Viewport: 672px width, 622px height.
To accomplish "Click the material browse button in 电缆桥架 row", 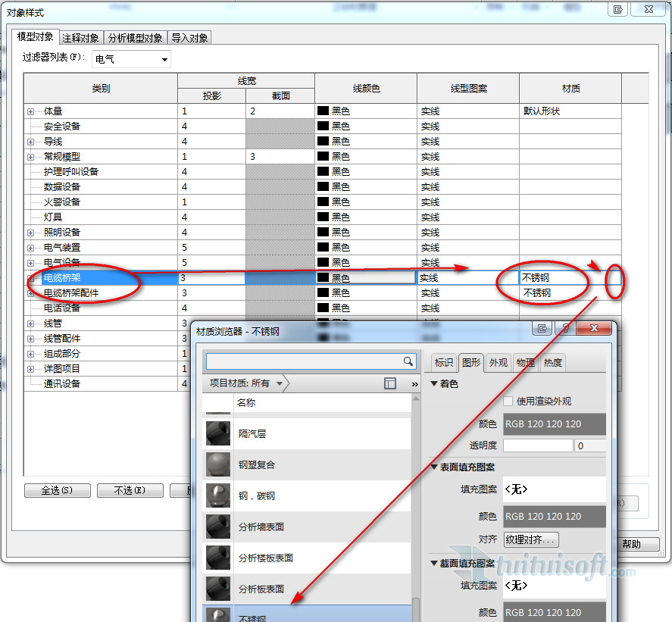I will (x=614, y=278).
